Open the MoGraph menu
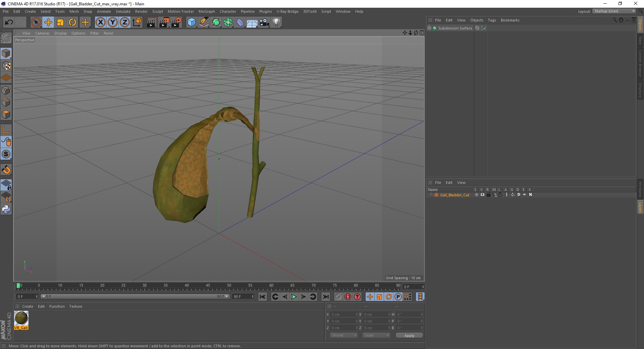This screenshot has width=644, height=349. tap(207, 11)
